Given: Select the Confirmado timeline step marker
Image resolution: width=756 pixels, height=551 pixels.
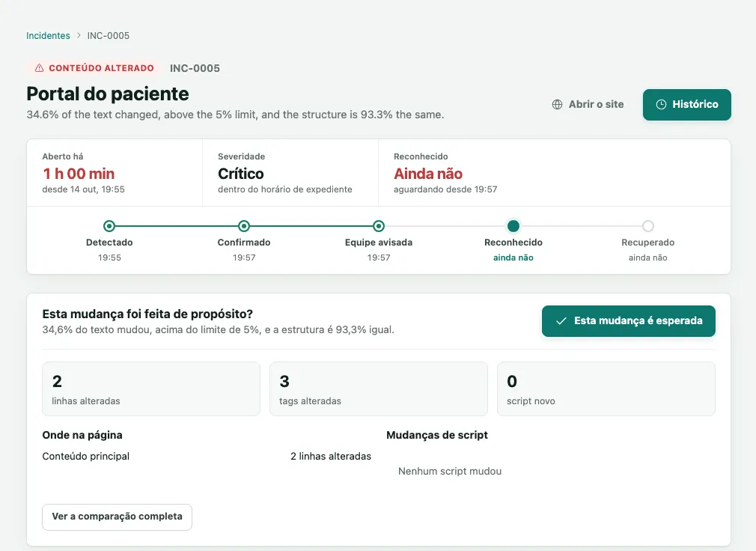Looking at the screenshot, I should click(x=244, y=226).
